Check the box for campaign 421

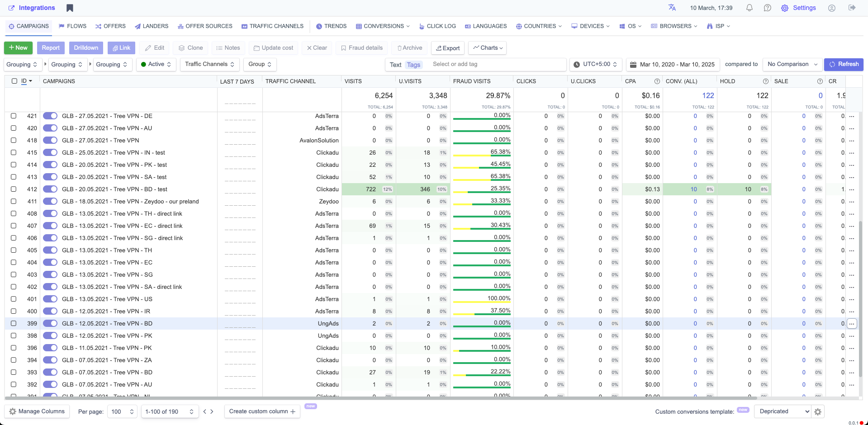(14, 116)
